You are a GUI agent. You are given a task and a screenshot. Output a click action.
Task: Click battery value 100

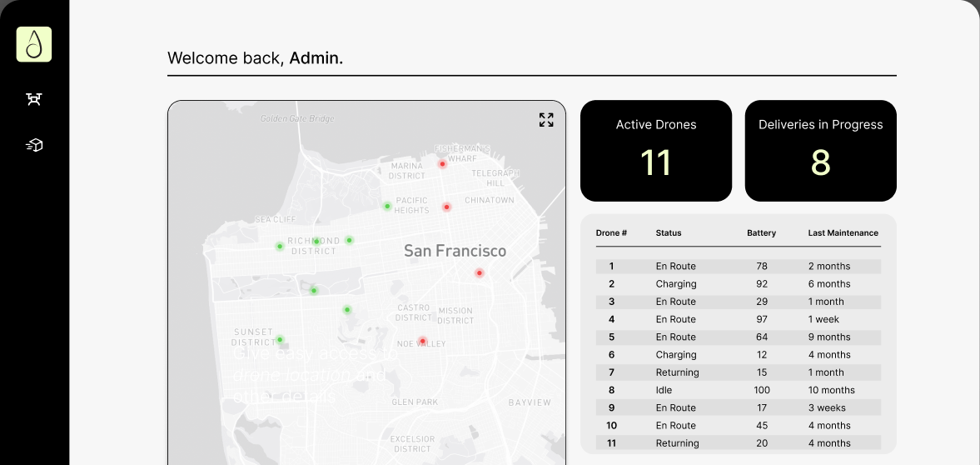[x=761, y=390]
